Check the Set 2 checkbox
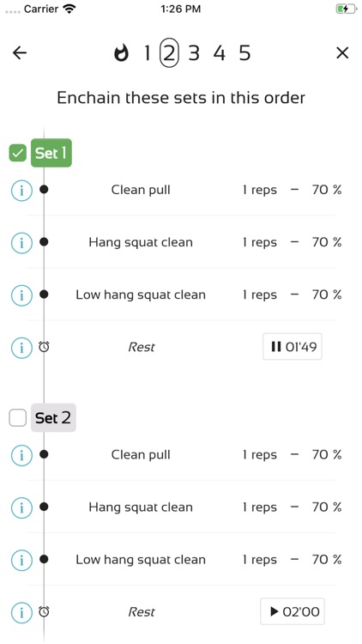The width and height of the screenshot is (362, 644). [x=18, y=418]
